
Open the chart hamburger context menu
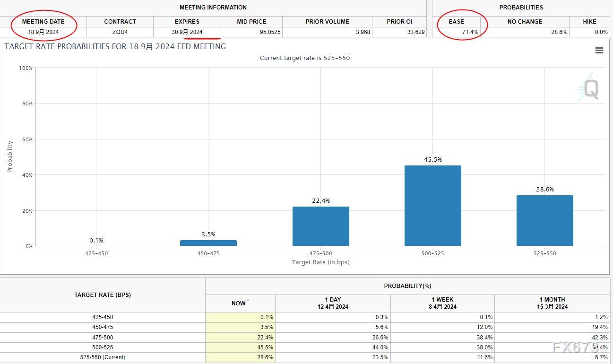[x=599, y=51]
